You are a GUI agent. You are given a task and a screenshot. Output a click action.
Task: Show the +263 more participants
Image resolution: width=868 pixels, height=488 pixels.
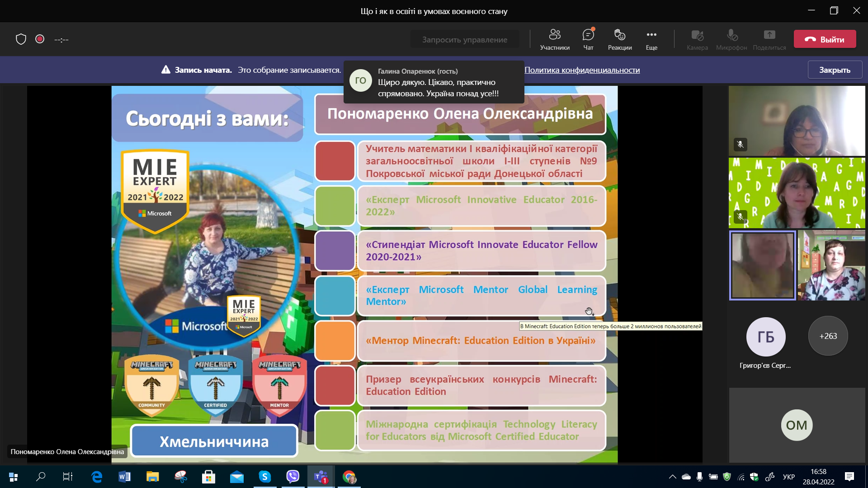click(x=828, y=336)
